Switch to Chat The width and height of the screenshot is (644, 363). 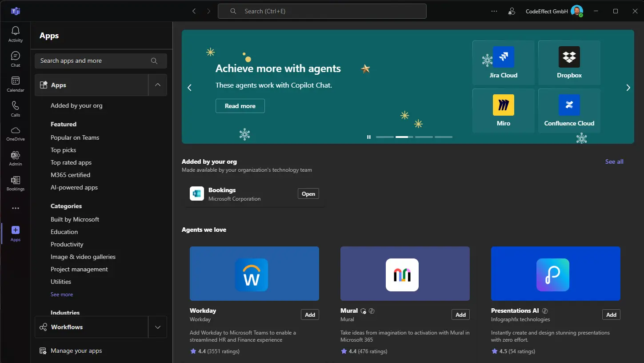pos(15,58)
